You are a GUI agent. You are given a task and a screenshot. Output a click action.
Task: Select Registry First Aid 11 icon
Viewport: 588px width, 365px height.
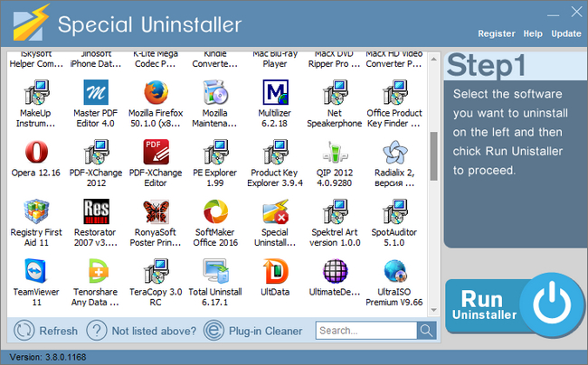36,211
